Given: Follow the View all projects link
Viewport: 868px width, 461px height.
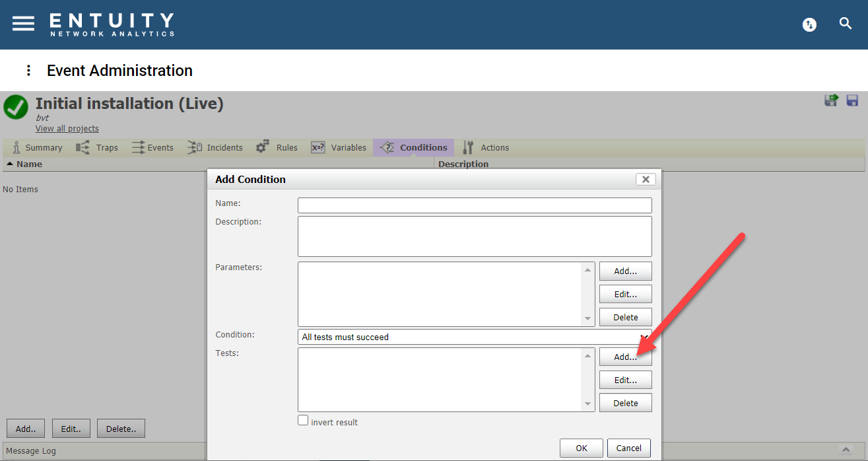Looking at the screenshot, I should pyautogui.click(x=67, y=128).
